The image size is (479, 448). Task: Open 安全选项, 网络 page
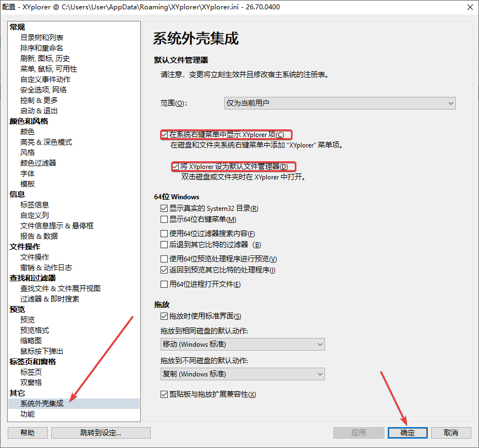[43, 90]
